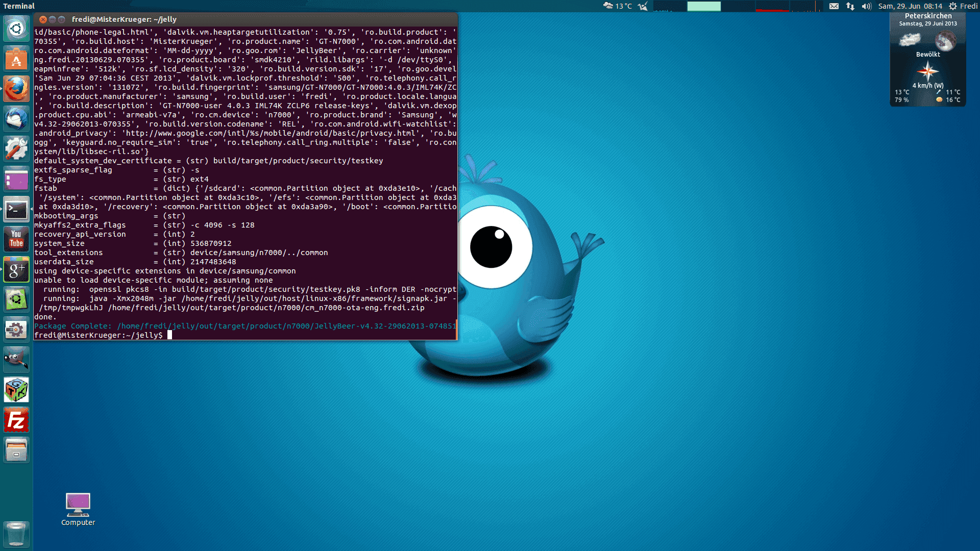Click the Peterskirchen location title in widget
980x551 pixels.
pyautogui.click(x=928, y=16)
